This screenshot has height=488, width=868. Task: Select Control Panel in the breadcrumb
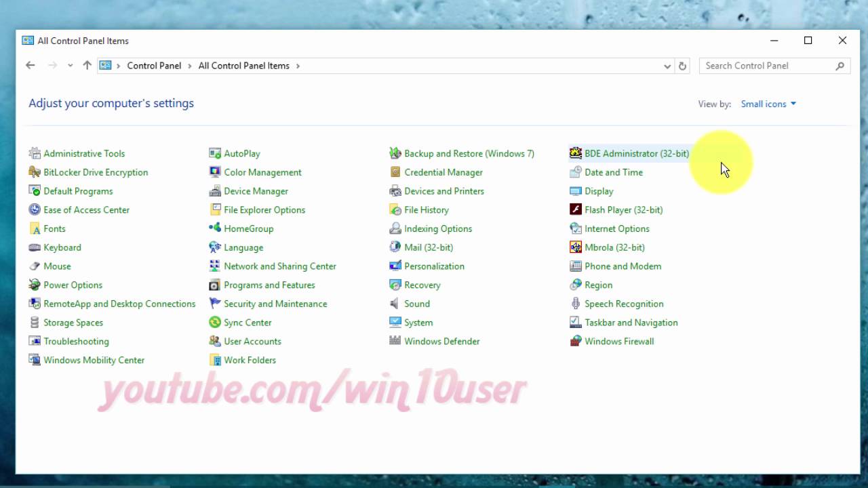pos(154,66)
